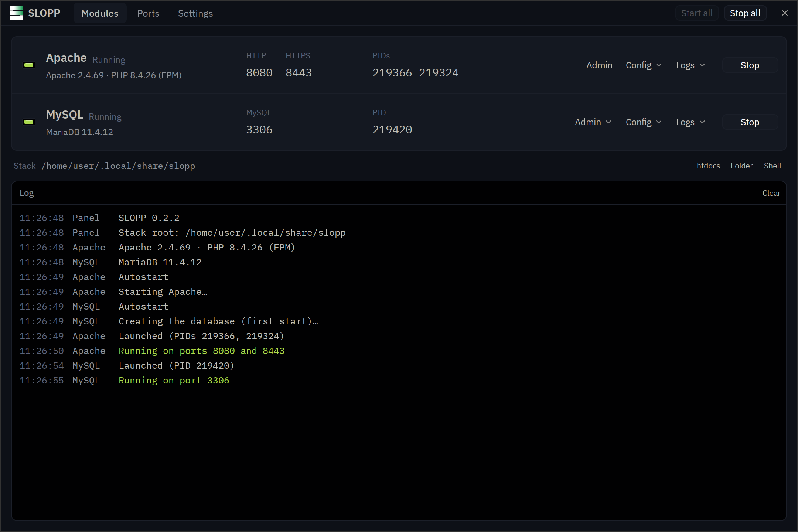Click the log timestamp 11:26:55

coord(42,381)
